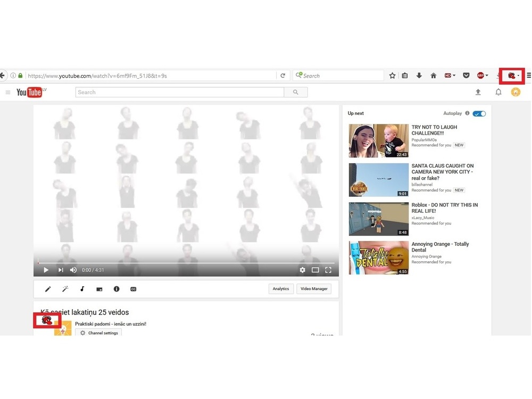Open the HD extension dropdown in toolbar

coord(450,76)
